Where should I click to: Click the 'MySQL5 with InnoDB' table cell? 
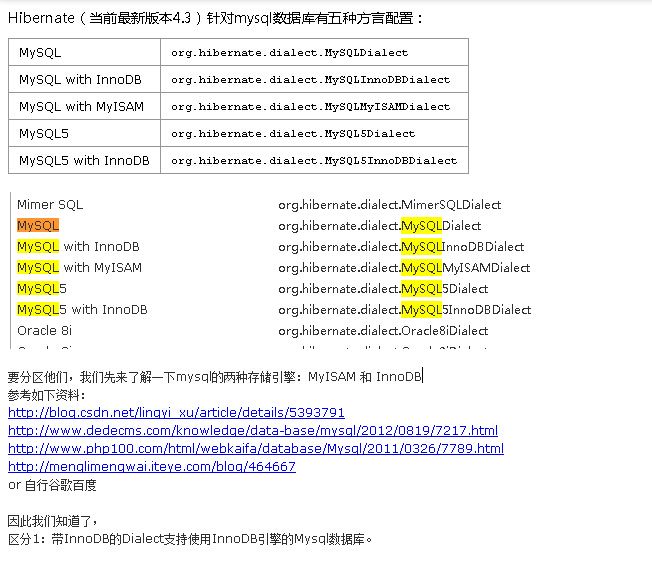tap(84, 161)
